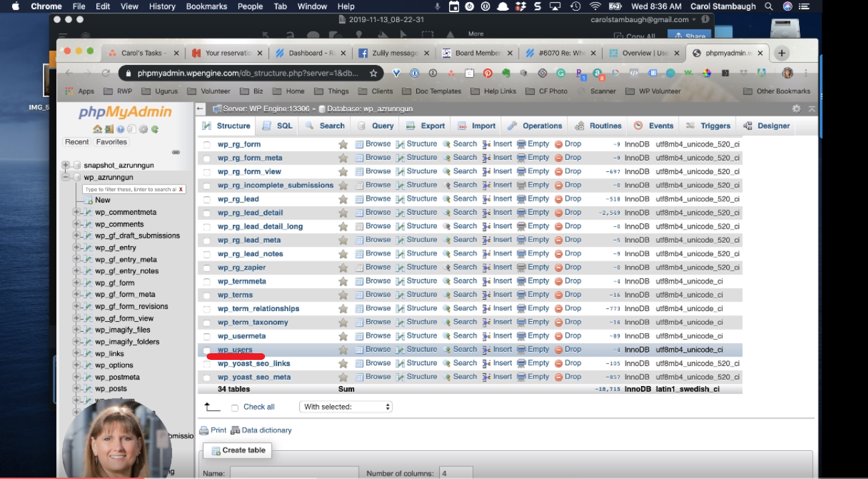Browse the wp_users table

pyautogui.click(x=373, y=349)
